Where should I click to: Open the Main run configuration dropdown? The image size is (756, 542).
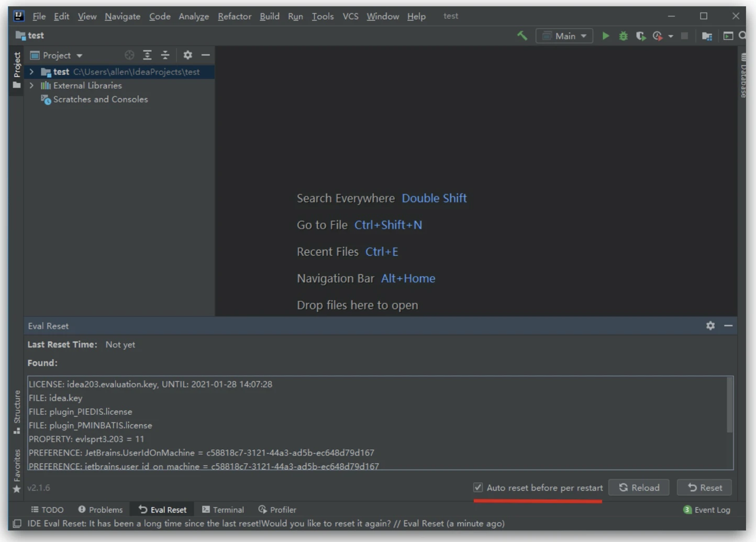coord(564,36)
